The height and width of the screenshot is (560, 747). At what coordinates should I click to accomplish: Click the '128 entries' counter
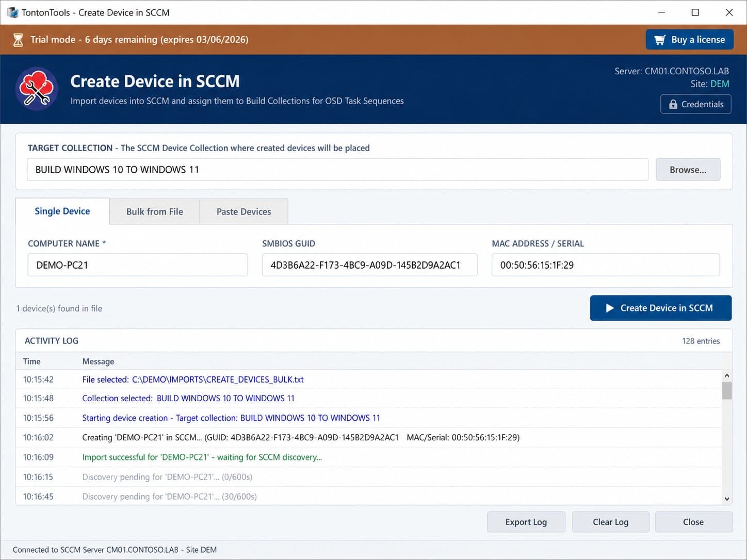click(701, 341)
